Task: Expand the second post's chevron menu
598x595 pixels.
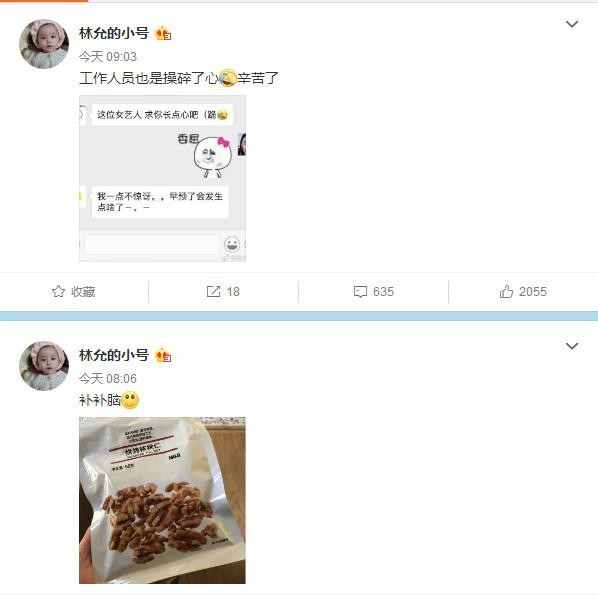Action: tap(572, 346)
